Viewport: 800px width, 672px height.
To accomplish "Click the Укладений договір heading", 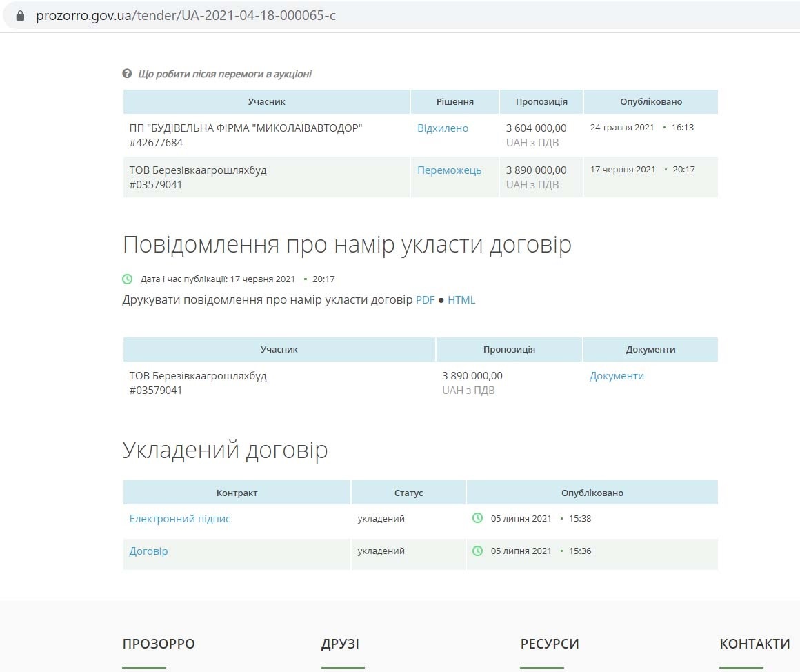I will tap(225, 450).
